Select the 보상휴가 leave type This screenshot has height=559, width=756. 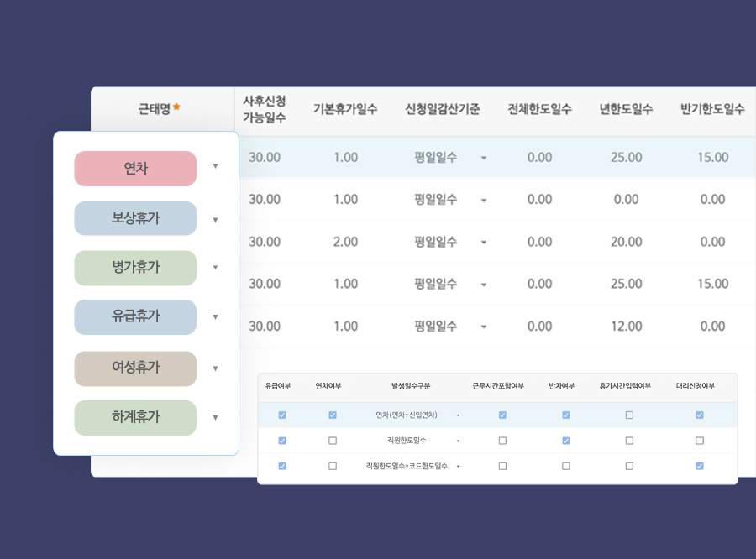[x=135, y=217]
